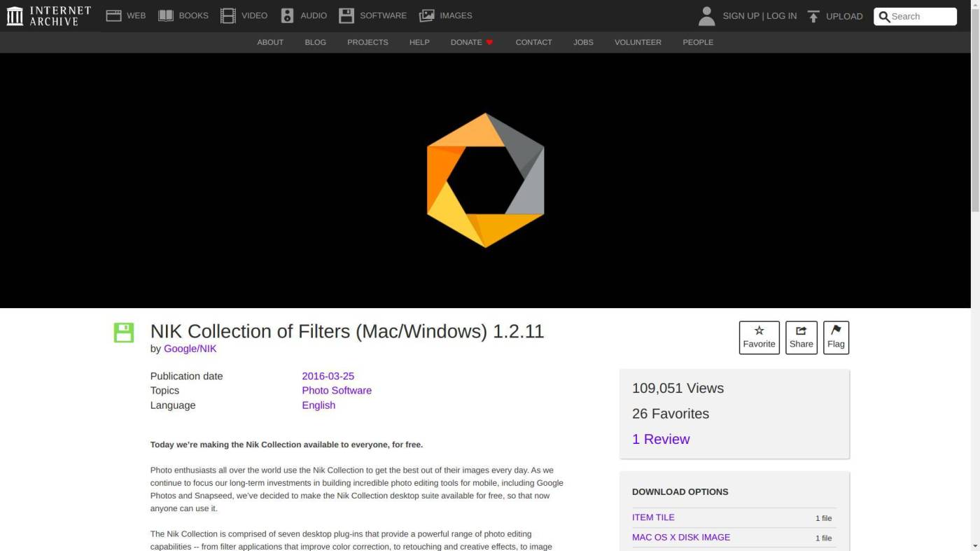
Task: Open MAC OS X DISK IMAGE download option
Action: (x=681, y=537)
